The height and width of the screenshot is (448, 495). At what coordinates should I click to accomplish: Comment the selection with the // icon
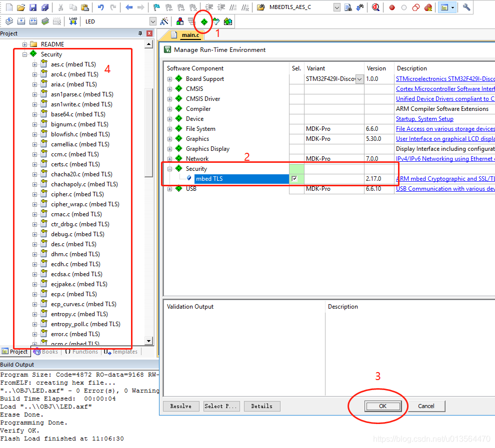coord(233,7)
